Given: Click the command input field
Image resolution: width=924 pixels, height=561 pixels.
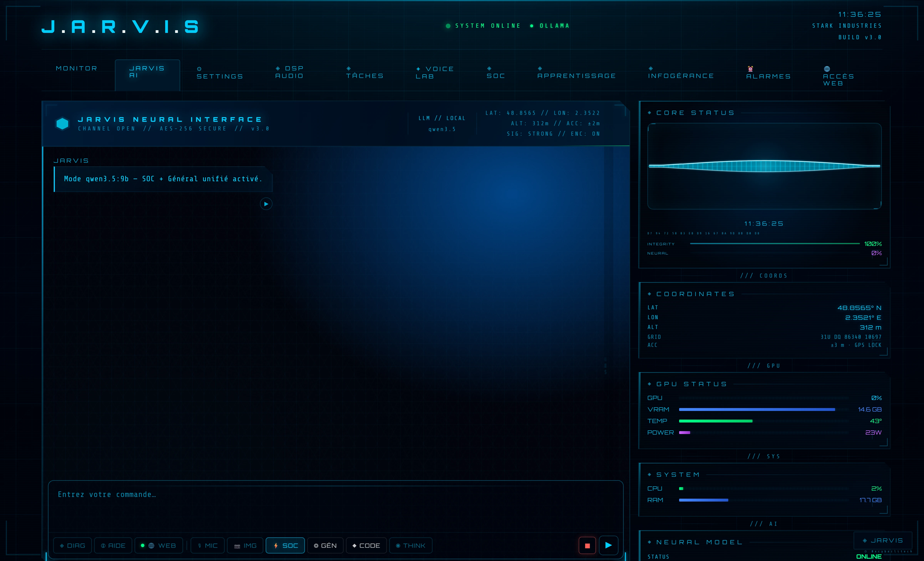Looking at the screenshot, I should point(335,506).
